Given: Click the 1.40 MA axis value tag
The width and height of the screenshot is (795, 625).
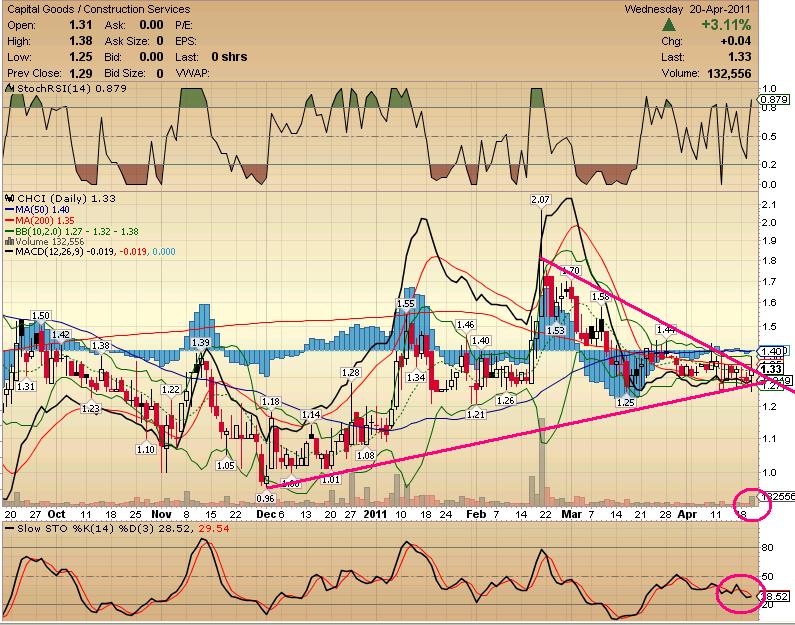Looking at the screenshot, I should click(x=772, y=351).
